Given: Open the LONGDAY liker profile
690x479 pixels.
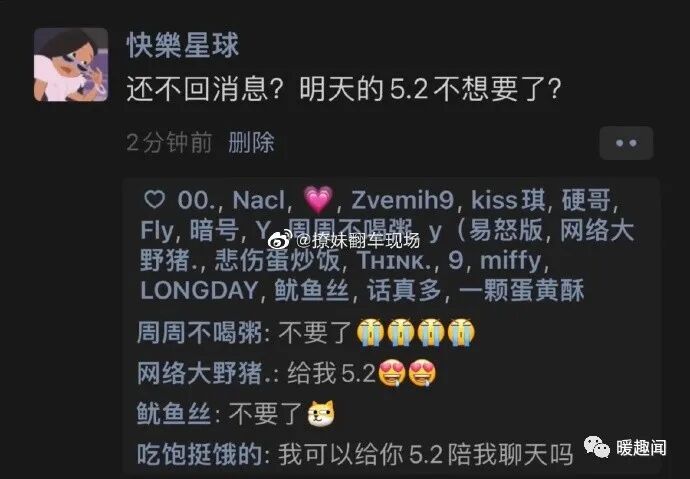Looking at the screenshot, I should point(199,290).
